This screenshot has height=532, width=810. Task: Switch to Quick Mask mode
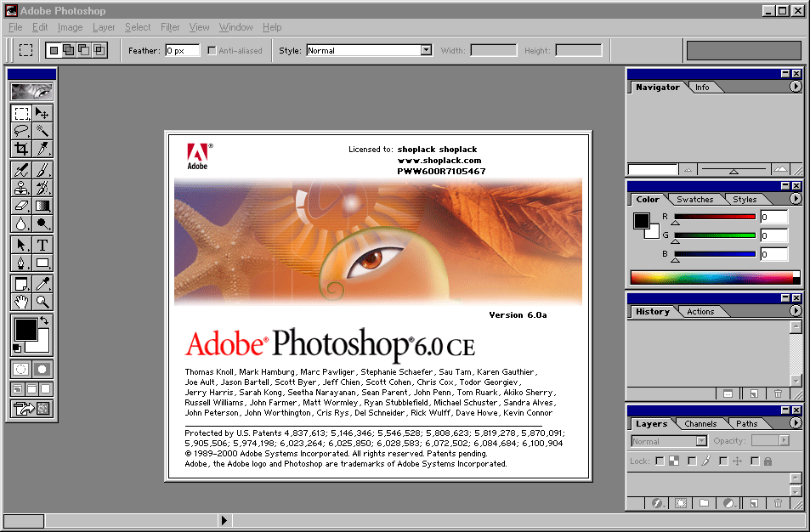42,369
